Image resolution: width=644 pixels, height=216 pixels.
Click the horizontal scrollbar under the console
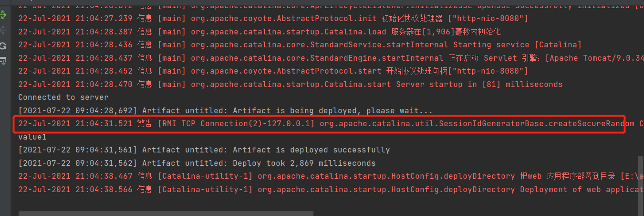[166, 214]
